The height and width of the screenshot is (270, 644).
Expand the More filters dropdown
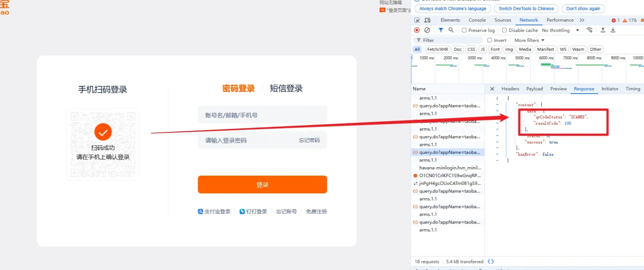click(x=529, y=40)
